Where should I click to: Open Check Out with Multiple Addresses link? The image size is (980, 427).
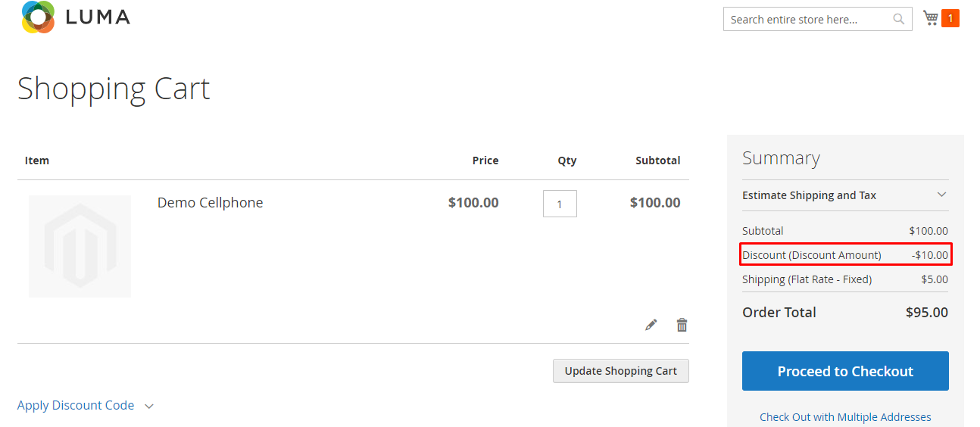pos(845,417)
